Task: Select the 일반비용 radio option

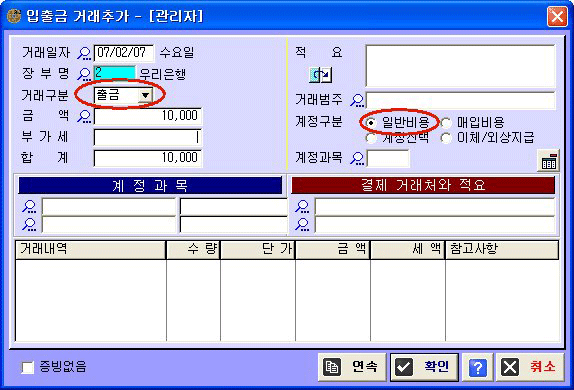Action: [371, 123]
